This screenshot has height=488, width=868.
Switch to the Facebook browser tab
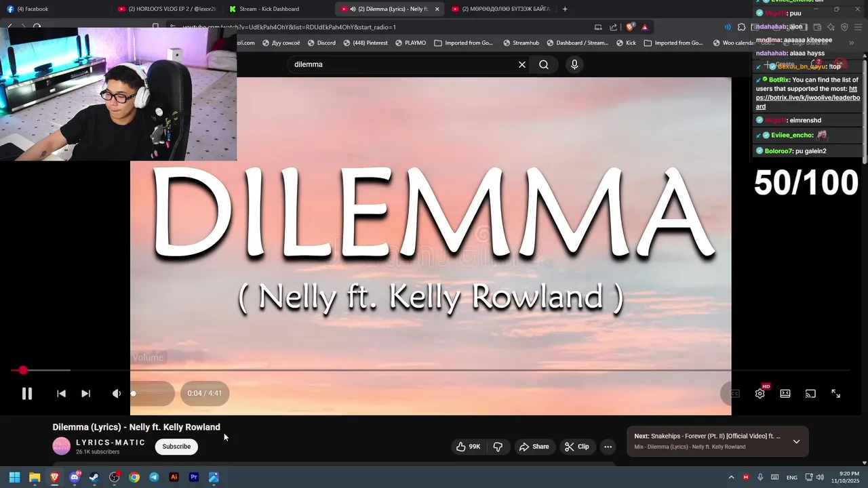click(56, 9)
